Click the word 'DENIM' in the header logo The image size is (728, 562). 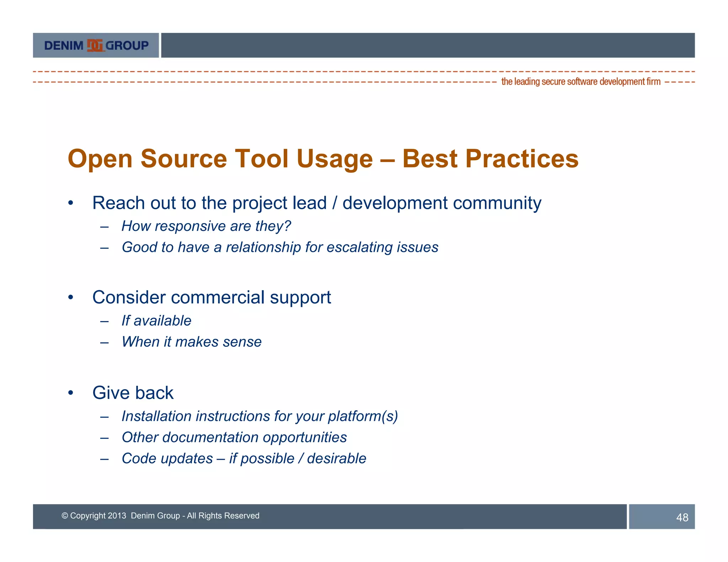click(64, 46)
